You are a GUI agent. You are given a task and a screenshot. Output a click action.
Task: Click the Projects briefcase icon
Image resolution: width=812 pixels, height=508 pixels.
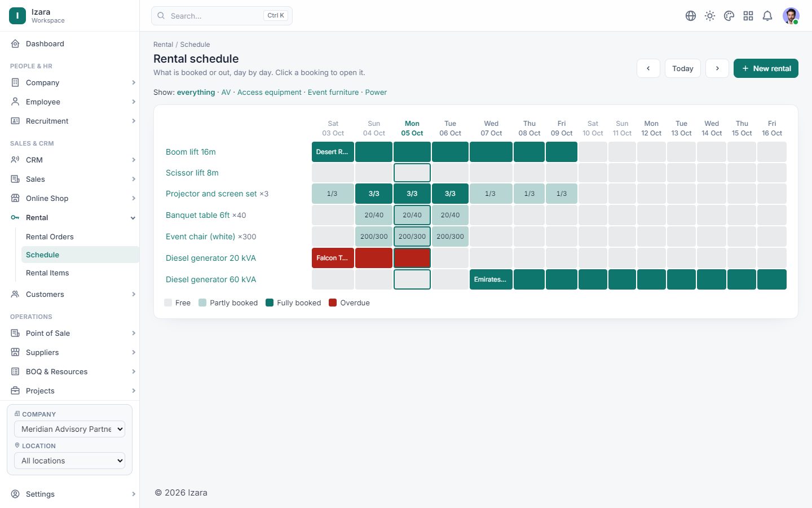[15, 391]
